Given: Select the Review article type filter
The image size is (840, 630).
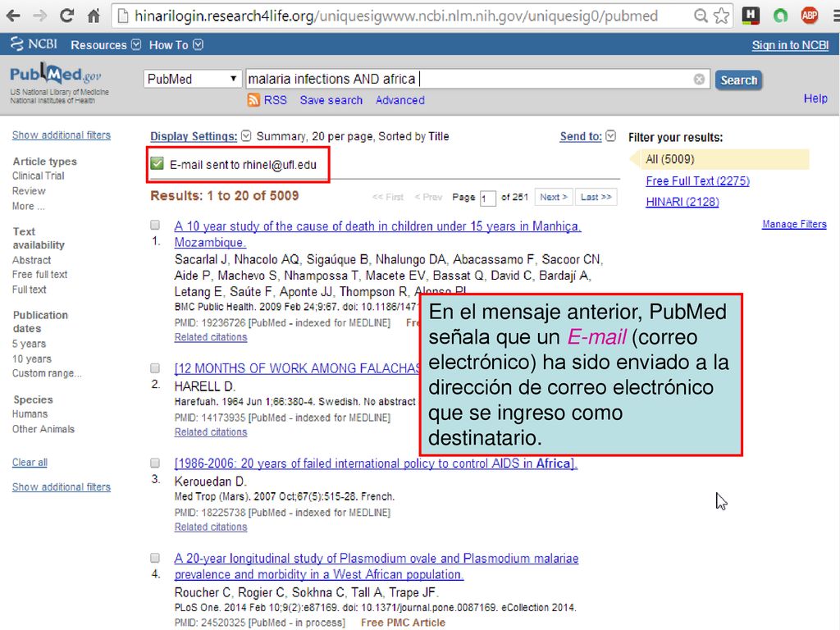Looking at the screenshot, I should 29,190.
